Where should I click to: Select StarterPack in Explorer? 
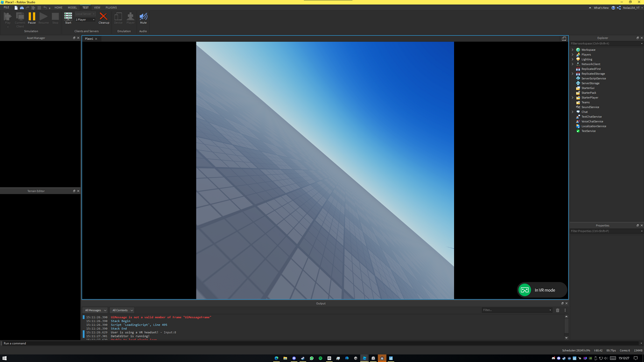[x=588, y=93]
